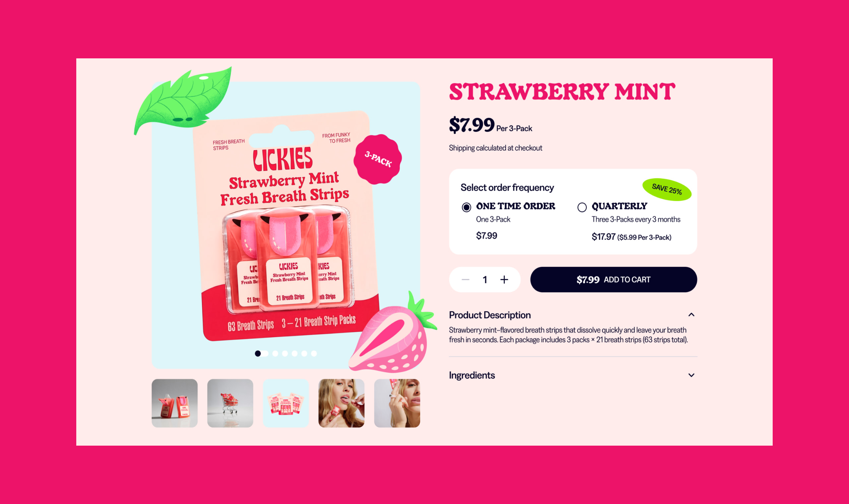Viewport: 849px width, 504px height.
Task: Click the Quarterly option label
Action: pyautogui.click(x=620, y=206)
